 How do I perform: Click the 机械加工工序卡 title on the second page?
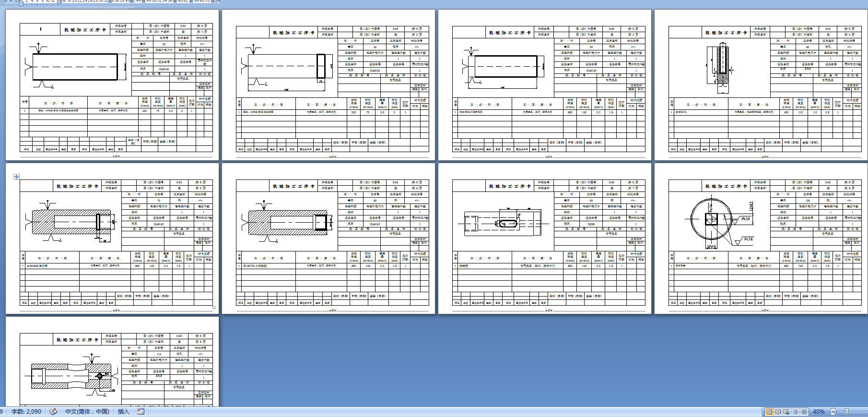[x=293, y=33]
